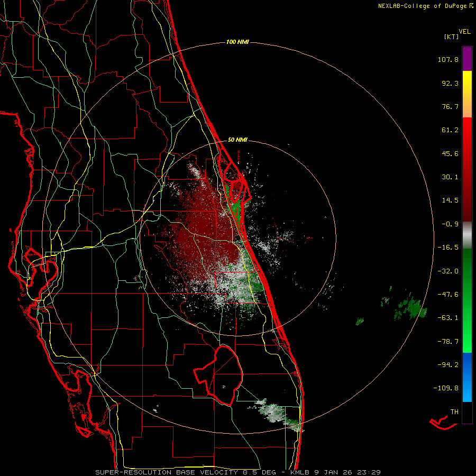476x476 pixels.
Task: Select the 61.2 velocity scale value
Action: click(x=450, y=130)
